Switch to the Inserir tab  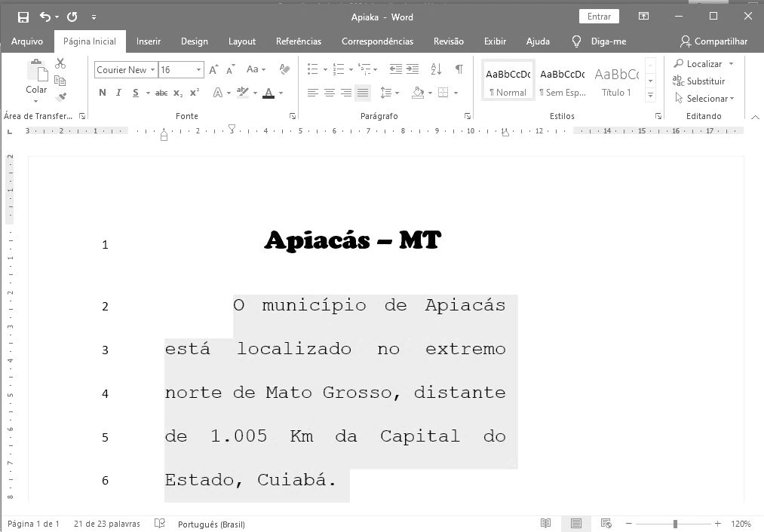(x=148, y=41)
